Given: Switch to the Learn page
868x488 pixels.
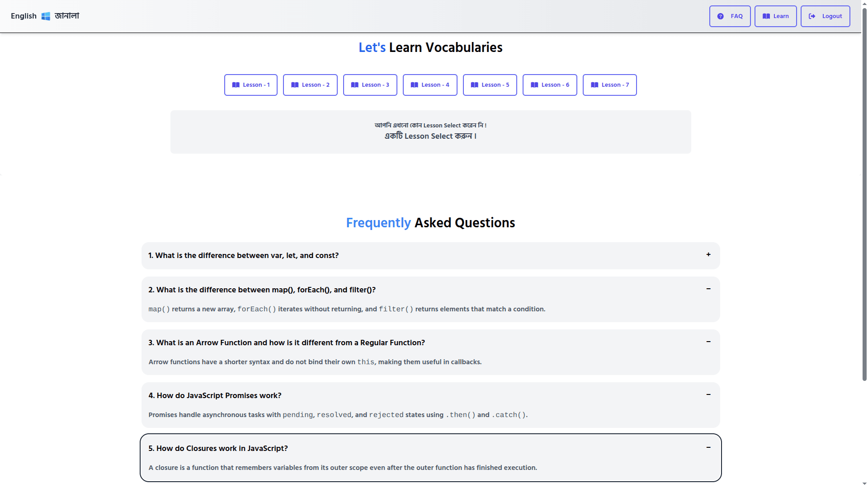Looking at the screenshot, I should 775,16.
